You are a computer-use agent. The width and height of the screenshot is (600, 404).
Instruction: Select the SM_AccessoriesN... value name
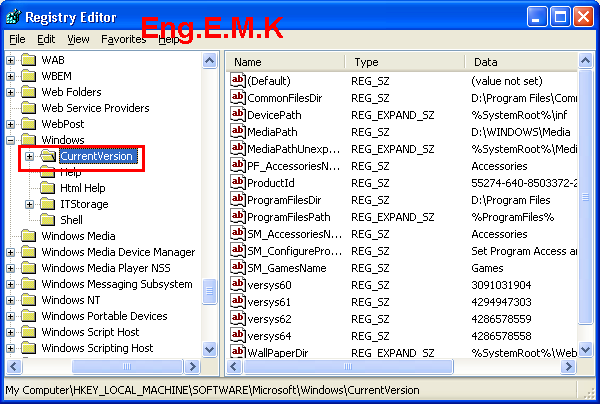(x=294, y=234)
